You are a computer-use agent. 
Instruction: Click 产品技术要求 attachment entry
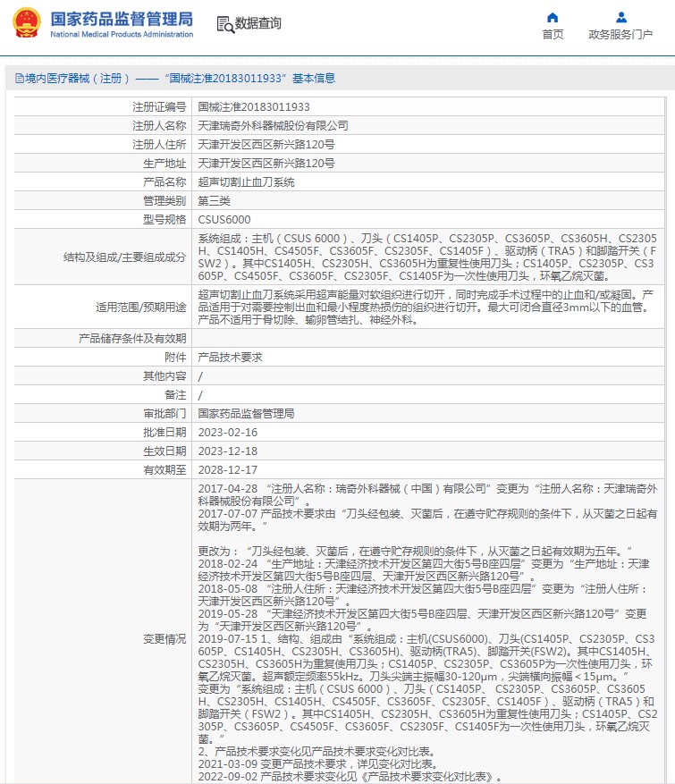click(230, 358)
